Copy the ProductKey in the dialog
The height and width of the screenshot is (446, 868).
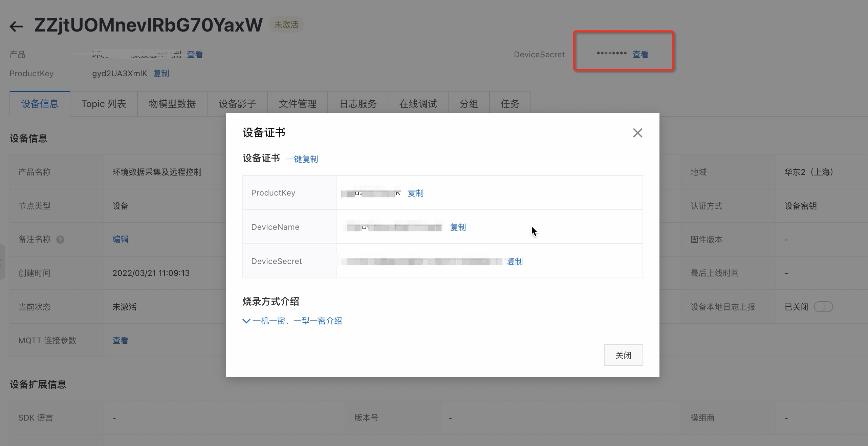tap(415, 193)
